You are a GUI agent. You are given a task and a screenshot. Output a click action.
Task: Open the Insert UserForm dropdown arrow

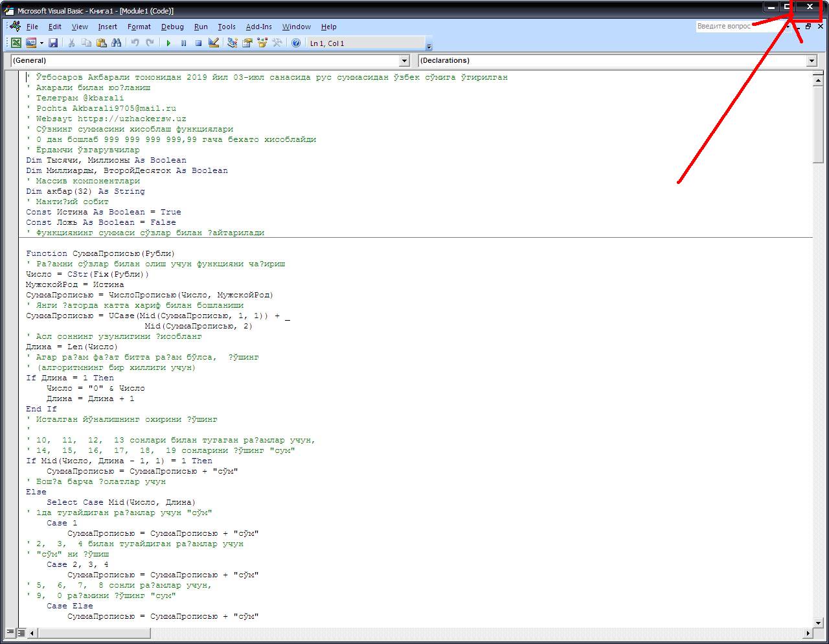tap(41, 43)
